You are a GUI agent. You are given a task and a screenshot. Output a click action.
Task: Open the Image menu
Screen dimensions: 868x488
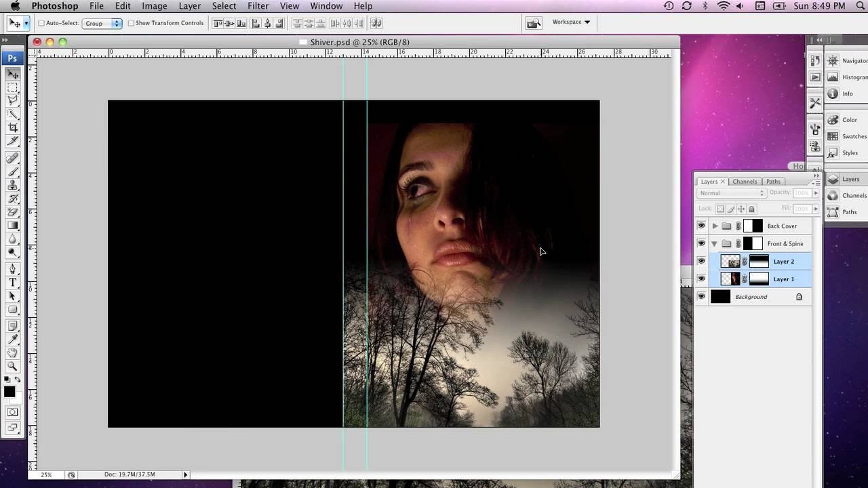point(155,6)
